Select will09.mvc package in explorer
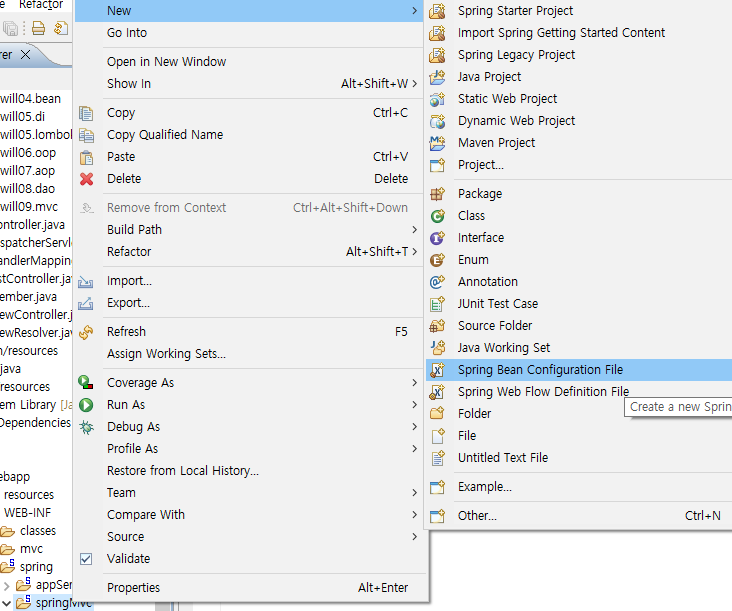The image size is (732, 611). coord(29,207)
